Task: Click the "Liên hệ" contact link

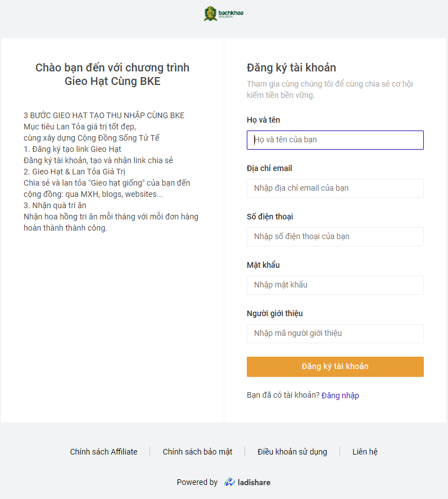Action: click(365, 452)
